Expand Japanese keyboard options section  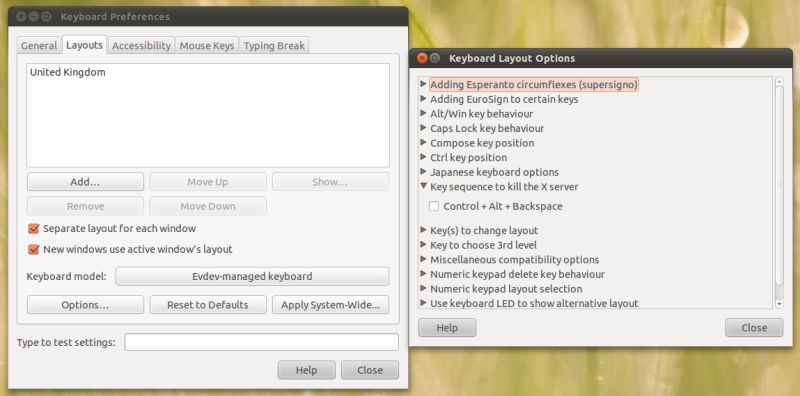(x=423, y=172)
